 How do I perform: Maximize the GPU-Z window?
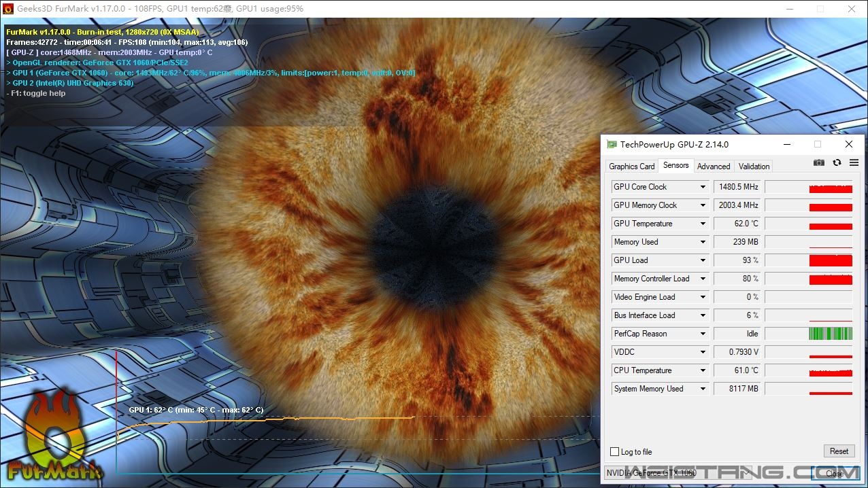(818, 144)
